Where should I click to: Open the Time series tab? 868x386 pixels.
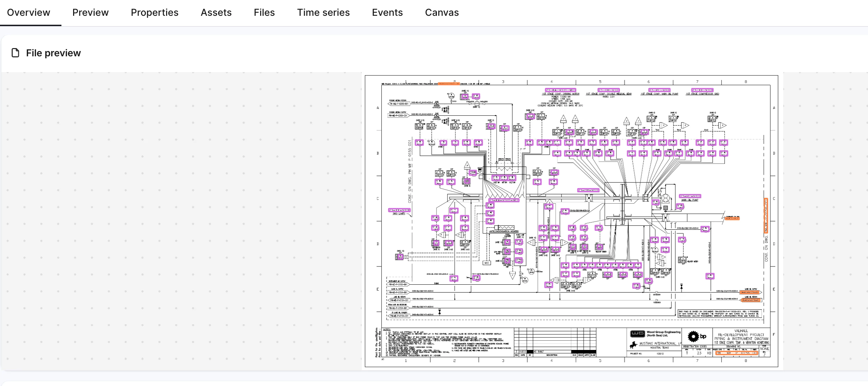pos(323,13)
